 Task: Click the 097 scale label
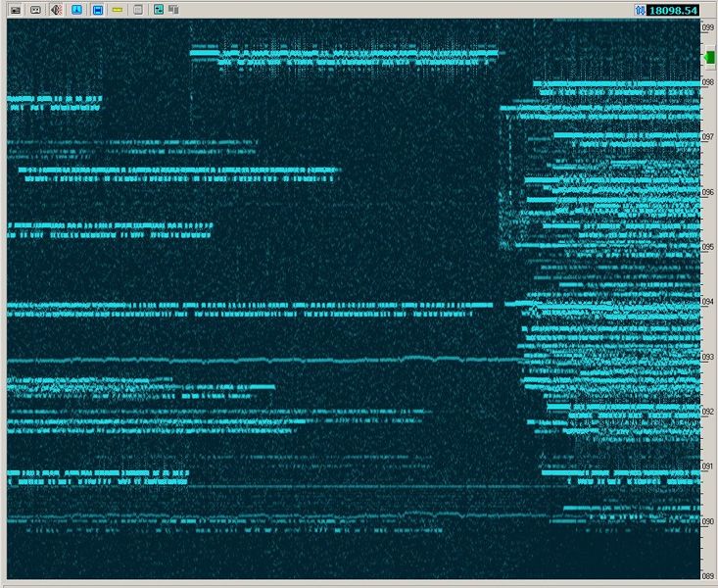tap(708, 136)
